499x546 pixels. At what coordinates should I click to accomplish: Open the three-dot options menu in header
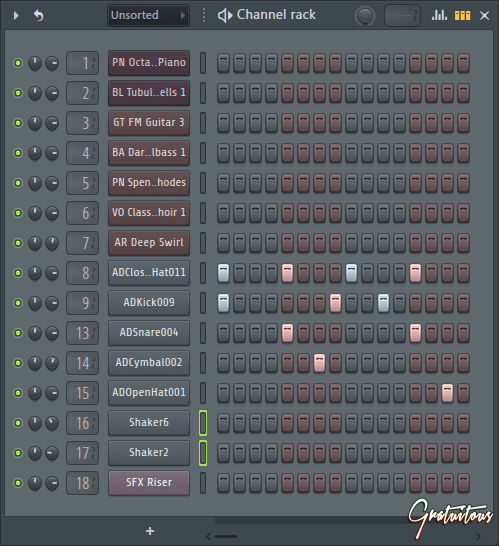pyautogui.click(x=204, y=15)
